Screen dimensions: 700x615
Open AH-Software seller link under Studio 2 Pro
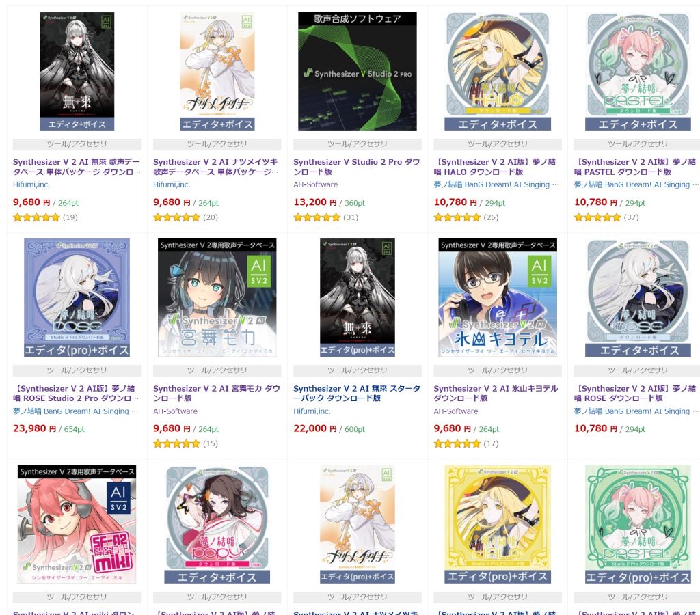(316, 184)
